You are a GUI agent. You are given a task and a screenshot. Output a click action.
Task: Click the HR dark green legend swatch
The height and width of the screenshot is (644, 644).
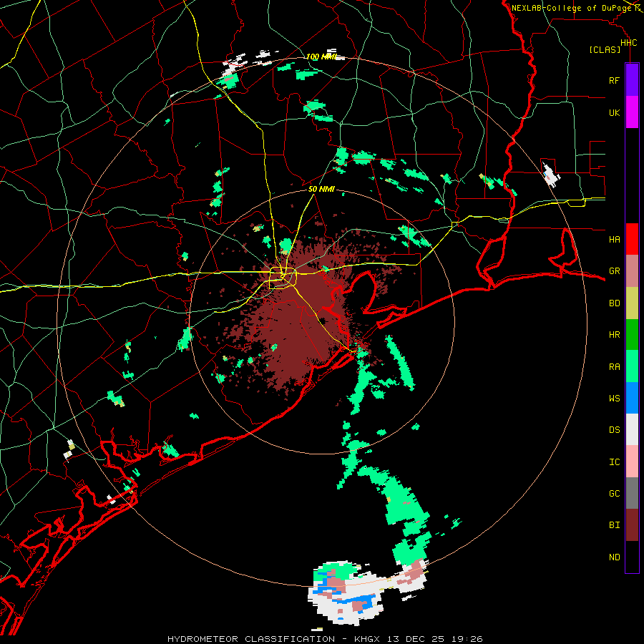[x=632, y=335]
